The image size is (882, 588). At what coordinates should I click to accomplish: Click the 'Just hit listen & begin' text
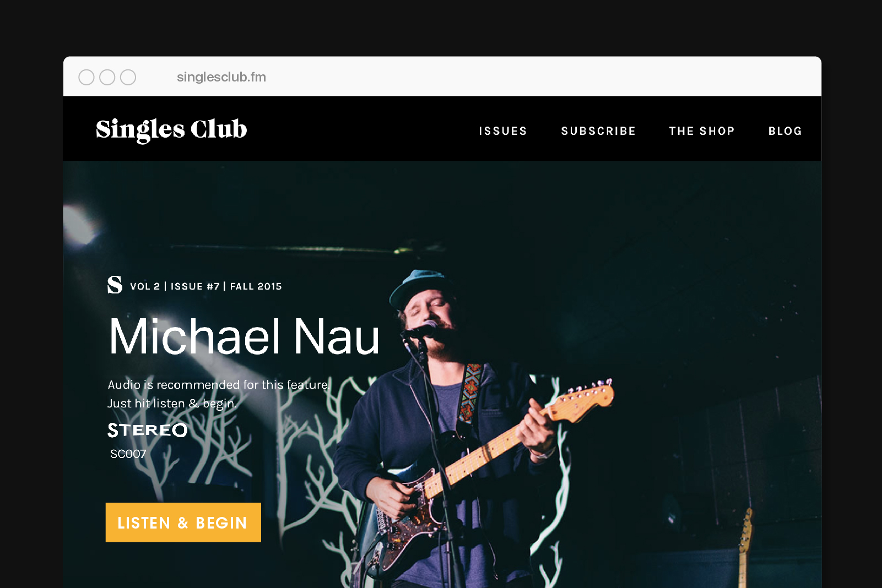pyautogui.click(x=172, y=404)
